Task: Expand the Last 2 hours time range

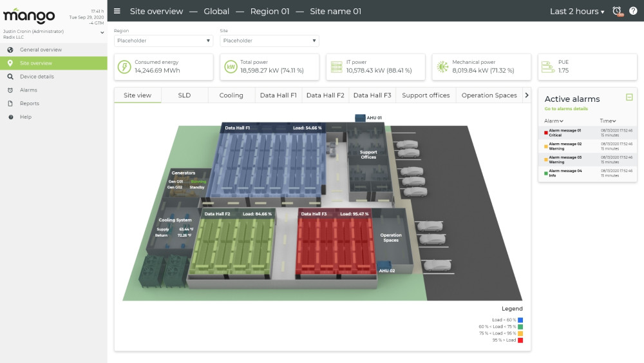Action: pos(577,12)
